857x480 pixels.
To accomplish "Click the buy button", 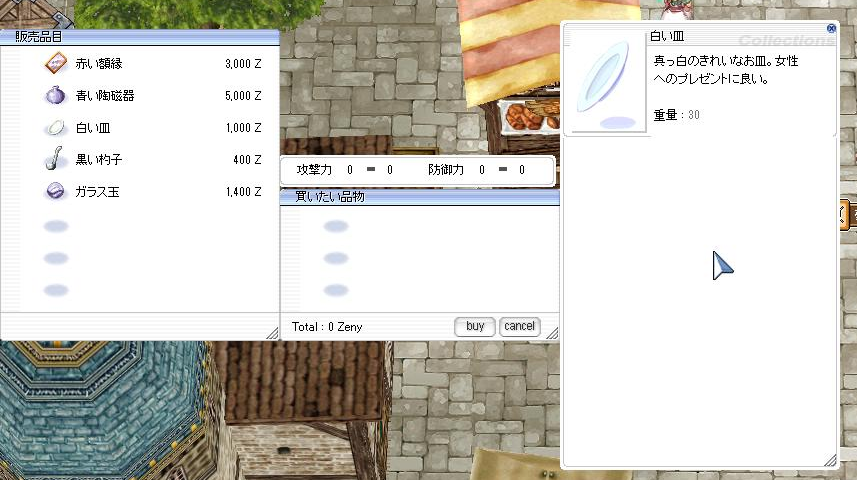I will click(x=475, y=326).
